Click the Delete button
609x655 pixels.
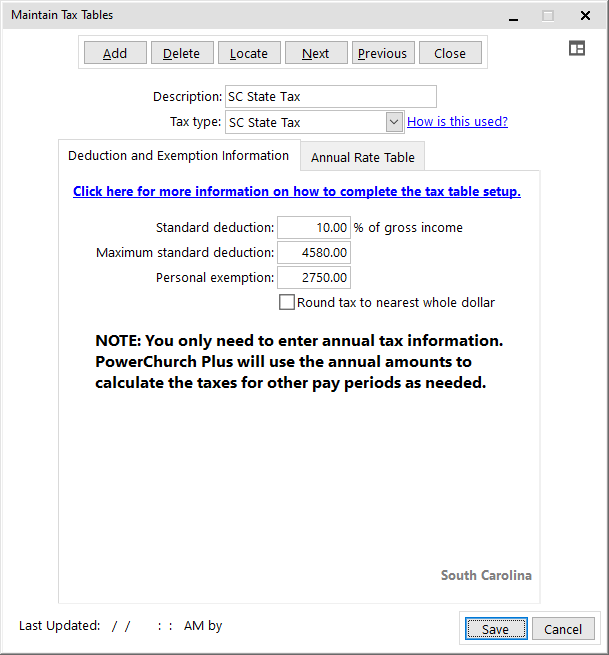(181, 53)
